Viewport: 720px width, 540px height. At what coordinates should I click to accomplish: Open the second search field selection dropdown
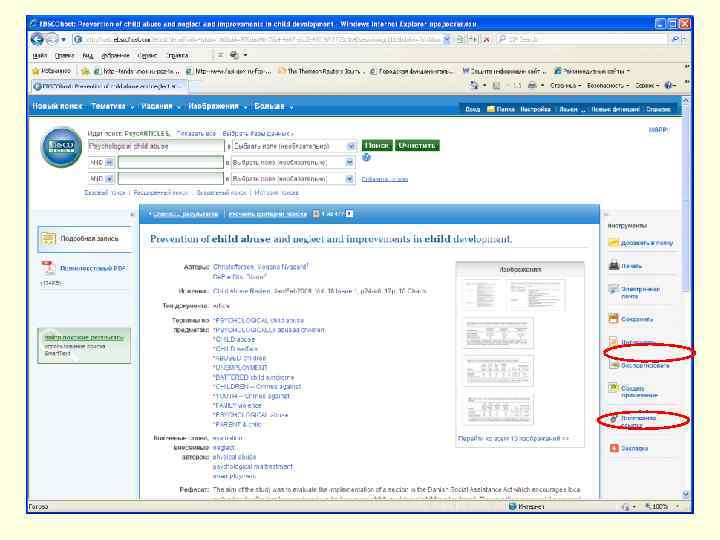click(349, 163)
